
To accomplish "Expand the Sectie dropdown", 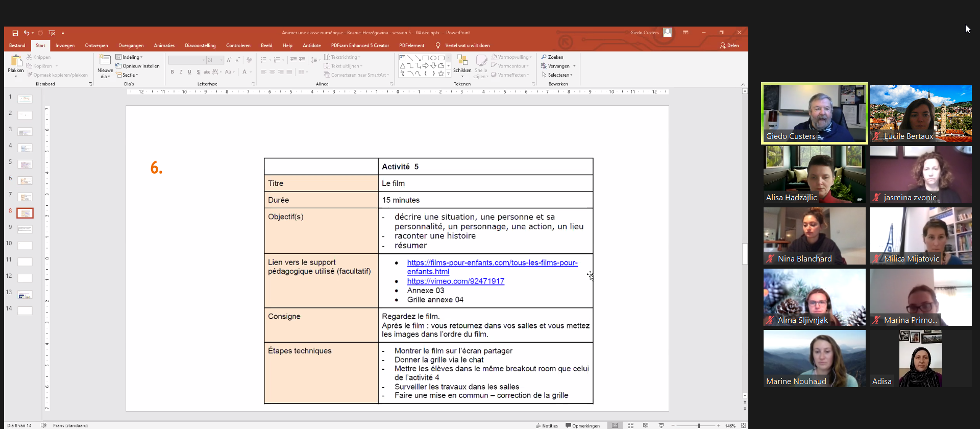I will pyautogui.click(x=128, y=75).
